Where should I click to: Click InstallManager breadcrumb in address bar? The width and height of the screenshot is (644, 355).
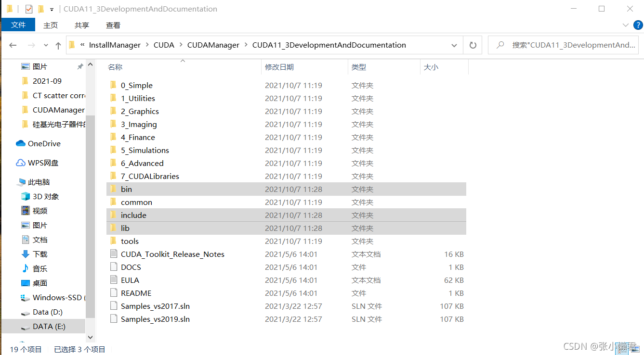coord(115,45)
